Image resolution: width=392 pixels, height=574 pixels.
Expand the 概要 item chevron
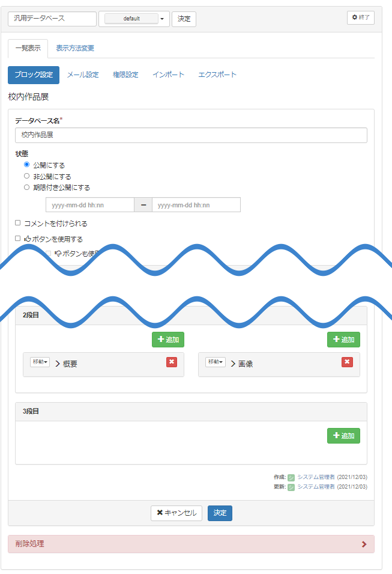tap(59, 364)
